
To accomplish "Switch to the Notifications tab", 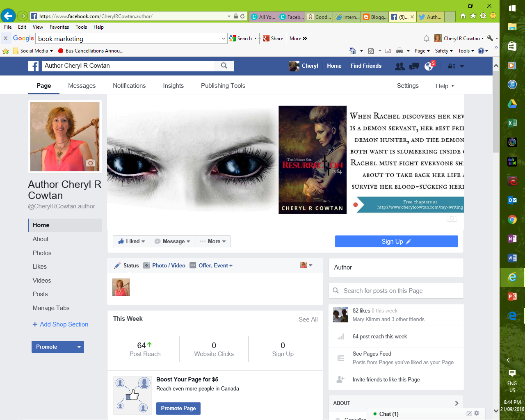I will (x=129, y=86).
